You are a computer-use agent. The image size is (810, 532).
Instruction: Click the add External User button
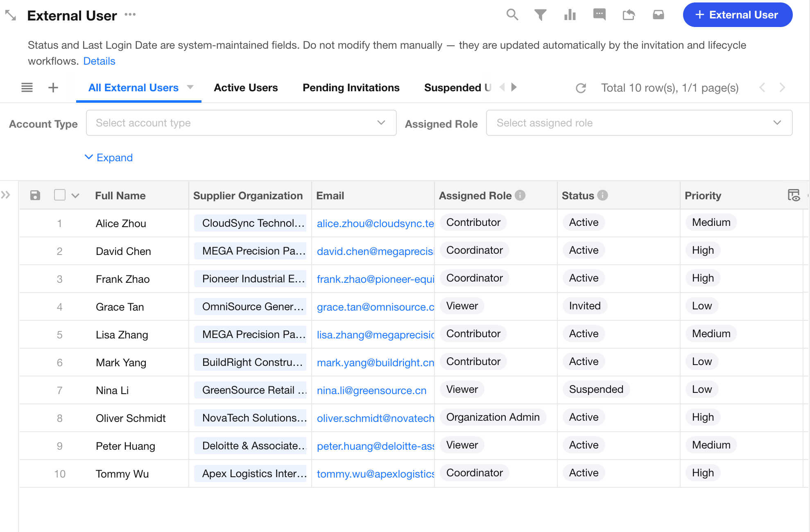pos(738,15)
